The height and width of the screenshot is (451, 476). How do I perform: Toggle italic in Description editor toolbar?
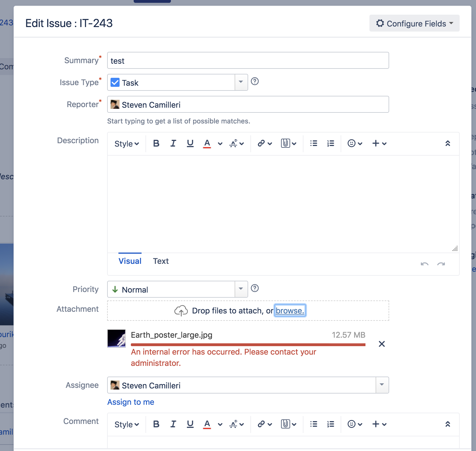click(173, 143)
